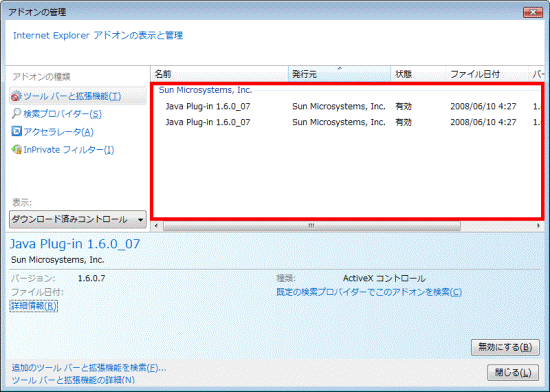
Task: Click the scroll right arrow of list
Action: coord(538,226)
